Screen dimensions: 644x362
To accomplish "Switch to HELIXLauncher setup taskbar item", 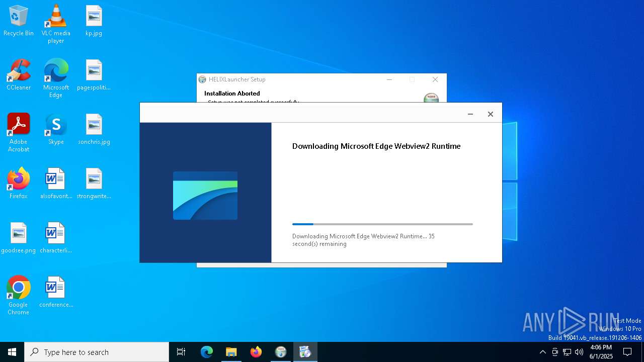I will (x=281, y=352).
